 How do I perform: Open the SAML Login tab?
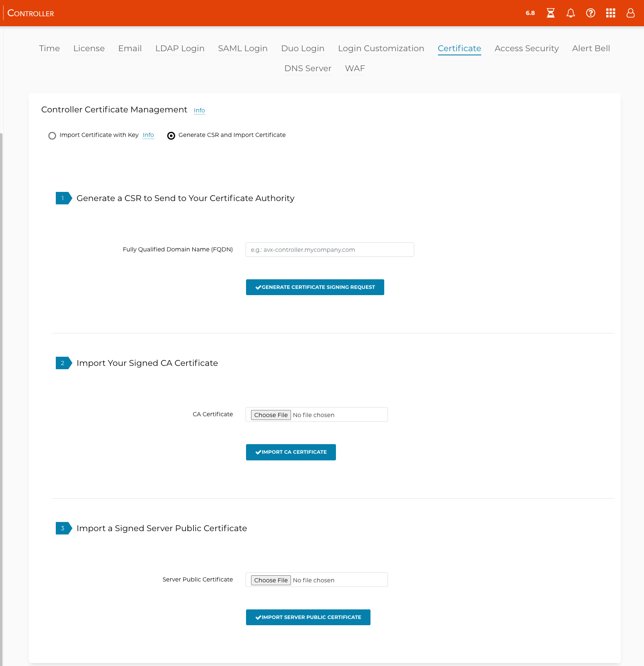(243, 49)
